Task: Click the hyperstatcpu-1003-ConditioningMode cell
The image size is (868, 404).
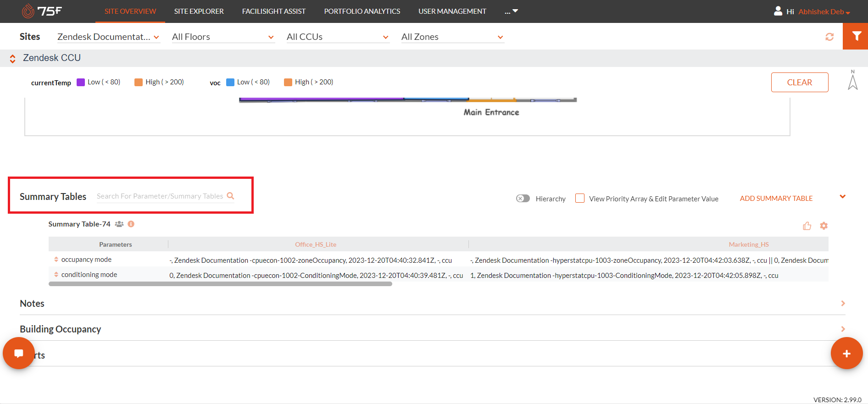Action: pyautogui.click(x=624, y=275)
